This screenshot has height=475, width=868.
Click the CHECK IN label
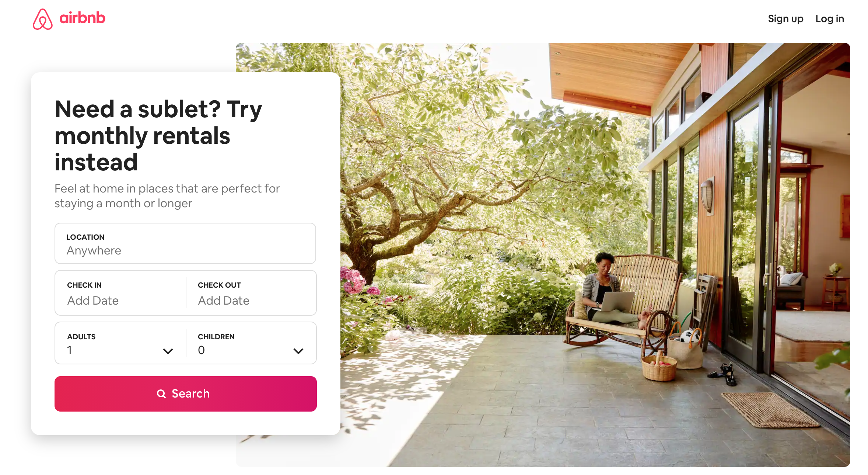click(84, 285)
